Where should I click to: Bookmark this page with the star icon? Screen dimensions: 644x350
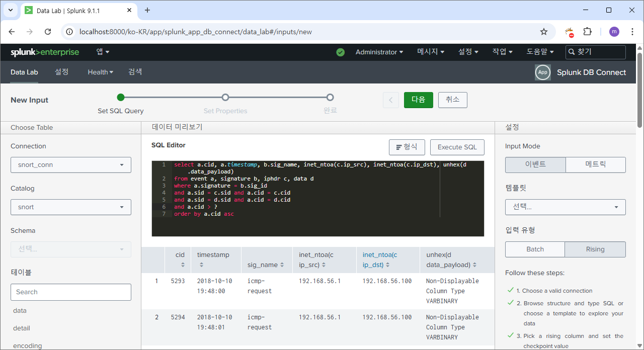tap(544, 32)
